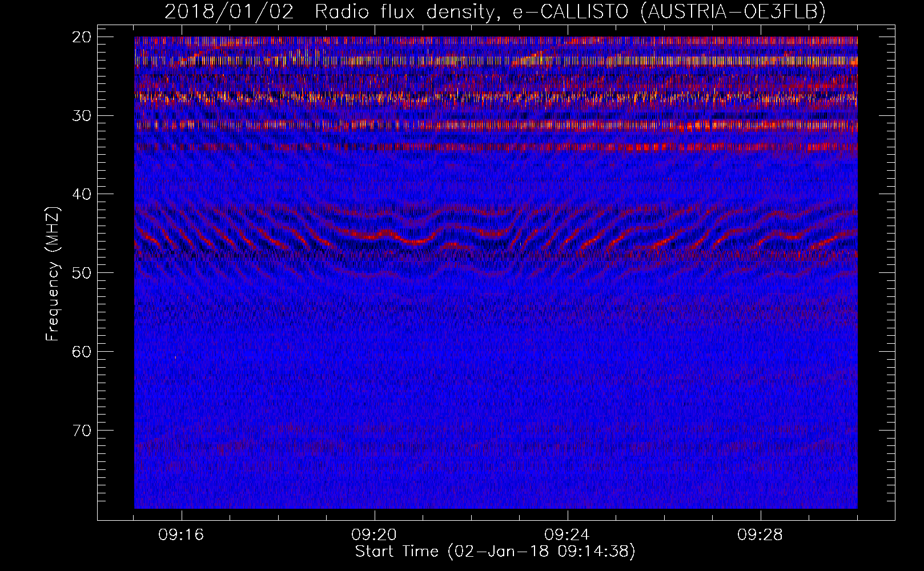Click the 'Frequency (MHZ)' axis label
924x571 pixels.
click(53, 274)
